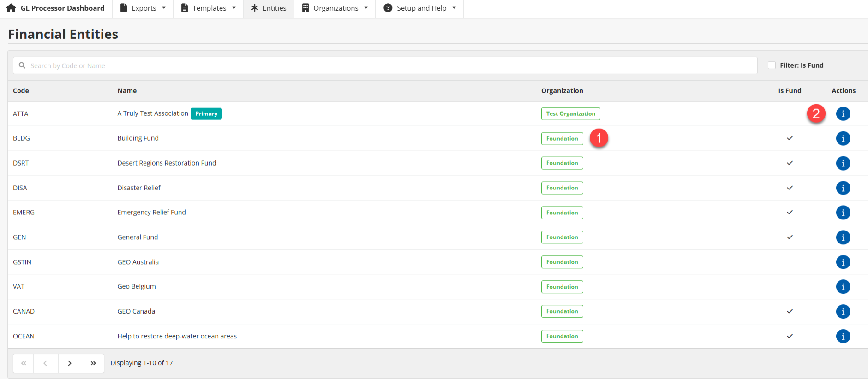Screen dimensions: 868x379
Task: Click info icon for Geo Belgium row
Action: [x=843, y=287]
